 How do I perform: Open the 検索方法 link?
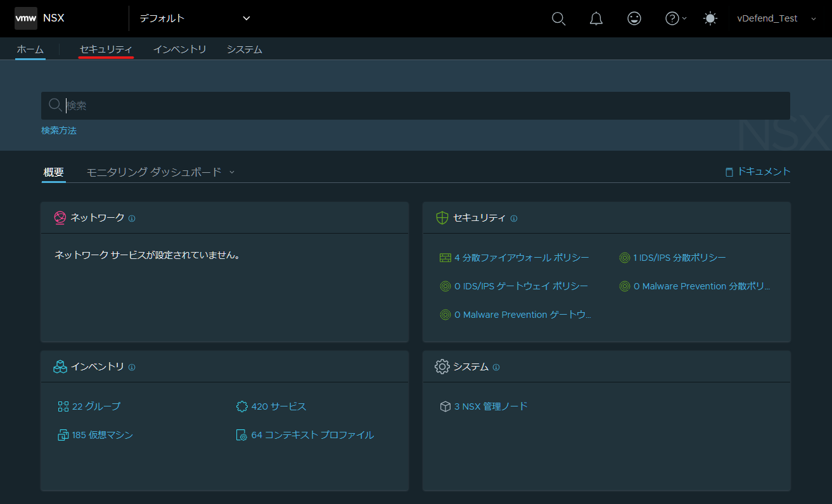[x=59, y=130]
